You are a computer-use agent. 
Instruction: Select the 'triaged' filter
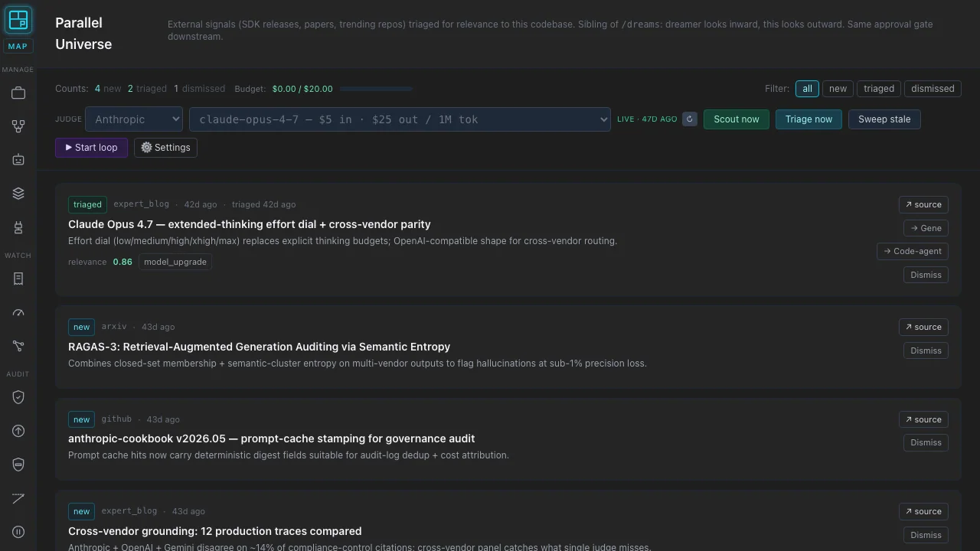[x=879, y=89]
